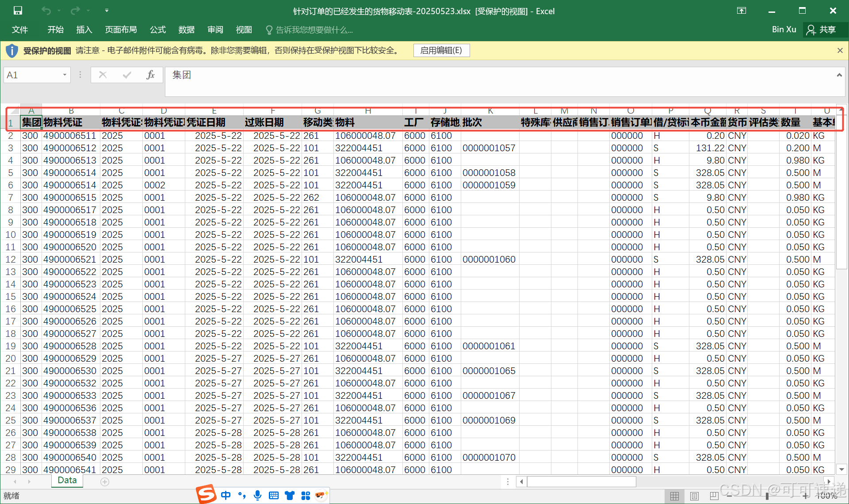Click the 启用编辑(E) button
This screenshot has width=849, height=504.
click(x=441, y=50)
